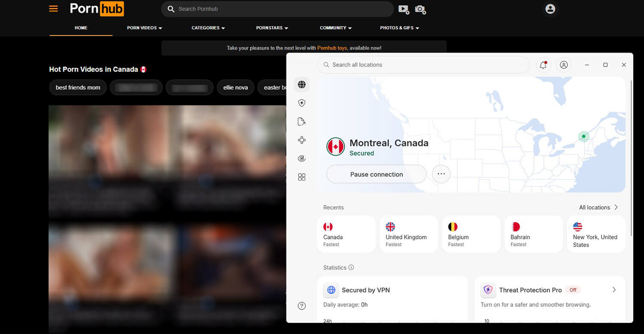Click the 'Secured by VPN' card title
Screen dimensions: 644x334
tap(366, 290)
